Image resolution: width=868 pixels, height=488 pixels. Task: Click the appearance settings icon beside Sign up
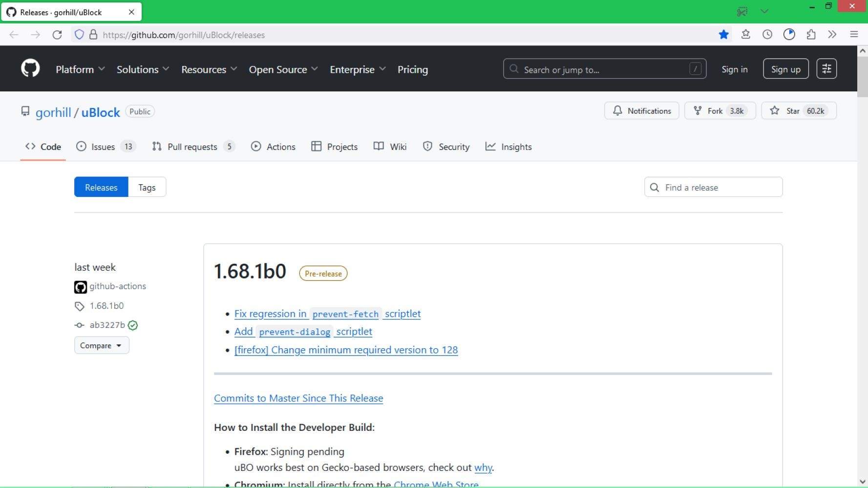[x=826, y=69]
